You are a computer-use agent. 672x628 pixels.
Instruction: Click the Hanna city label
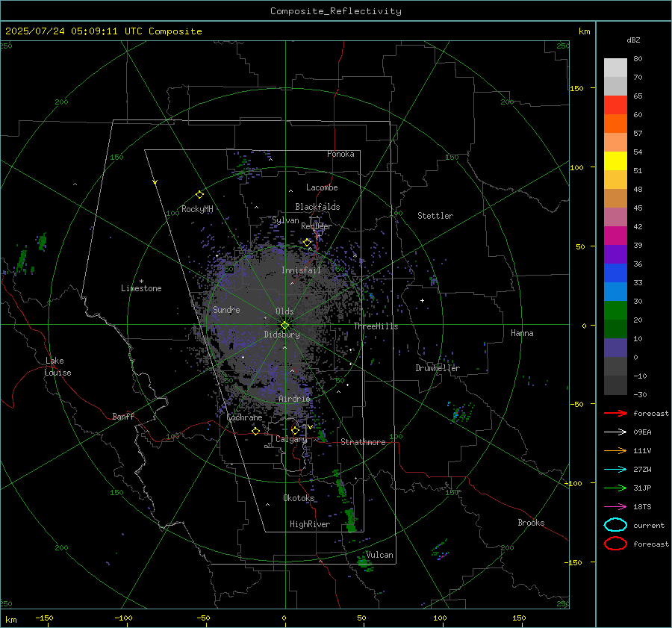522,333
